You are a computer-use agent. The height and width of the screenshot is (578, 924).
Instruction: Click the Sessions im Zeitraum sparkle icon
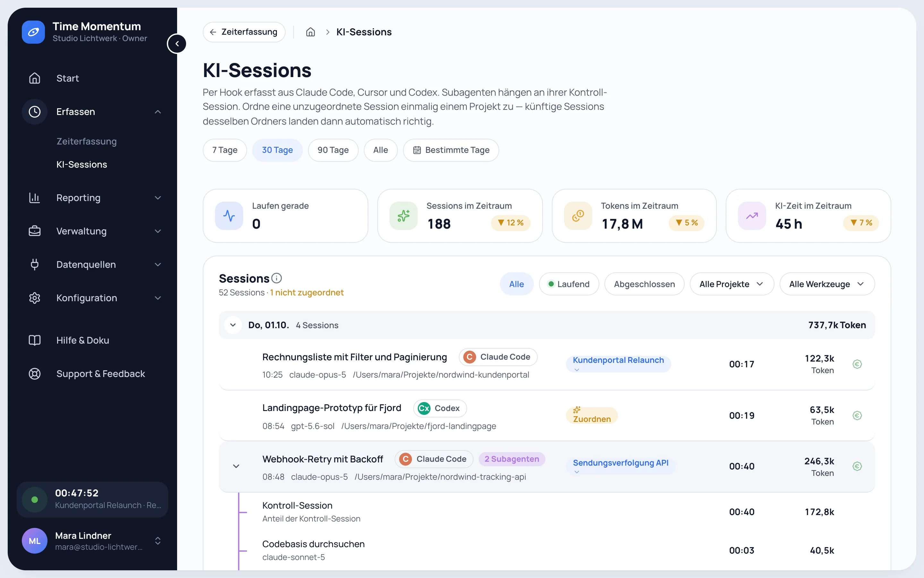(x=404, y=216)
